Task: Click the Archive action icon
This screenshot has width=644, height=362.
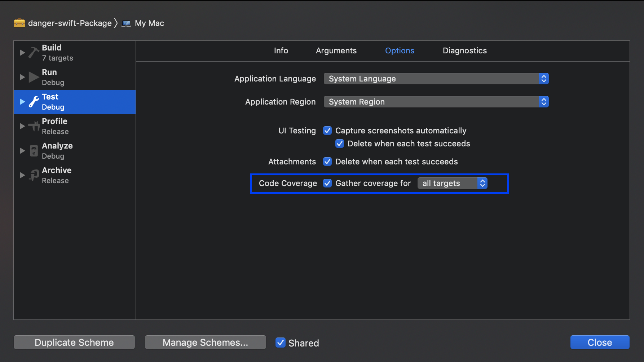Action: pos(34,175)
